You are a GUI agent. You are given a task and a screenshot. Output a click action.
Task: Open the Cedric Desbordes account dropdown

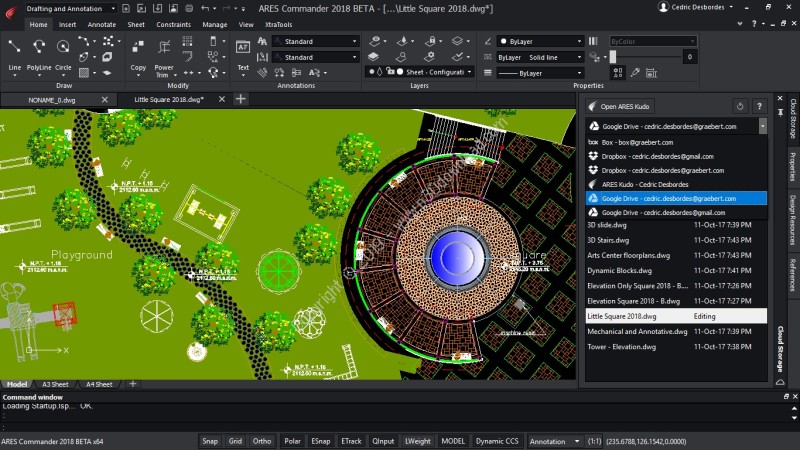pyautogui.click(x=697, y=7)
